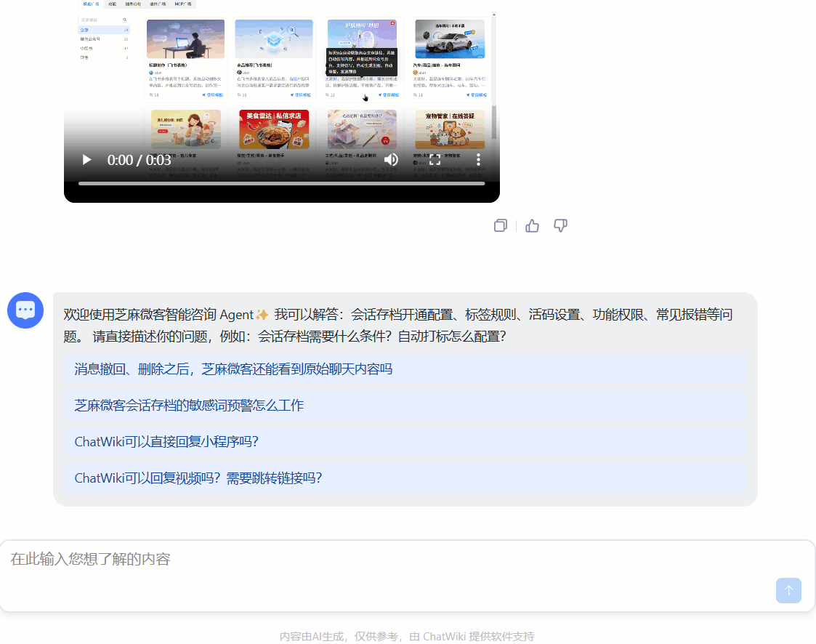Mute the video volume

(x=391, y=160)
